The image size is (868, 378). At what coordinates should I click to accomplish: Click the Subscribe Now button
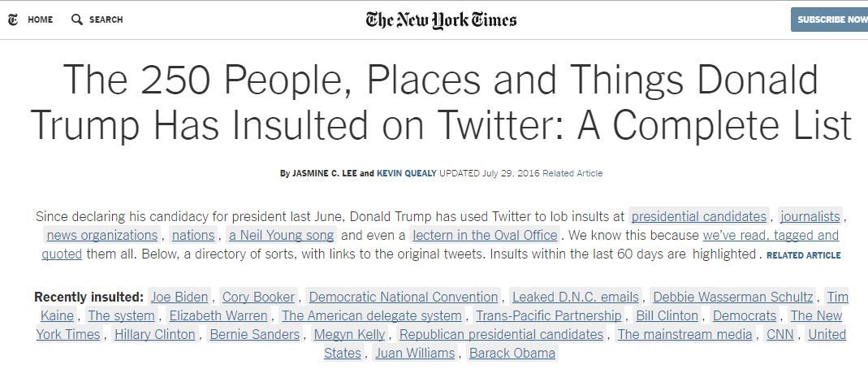point(830,20)
